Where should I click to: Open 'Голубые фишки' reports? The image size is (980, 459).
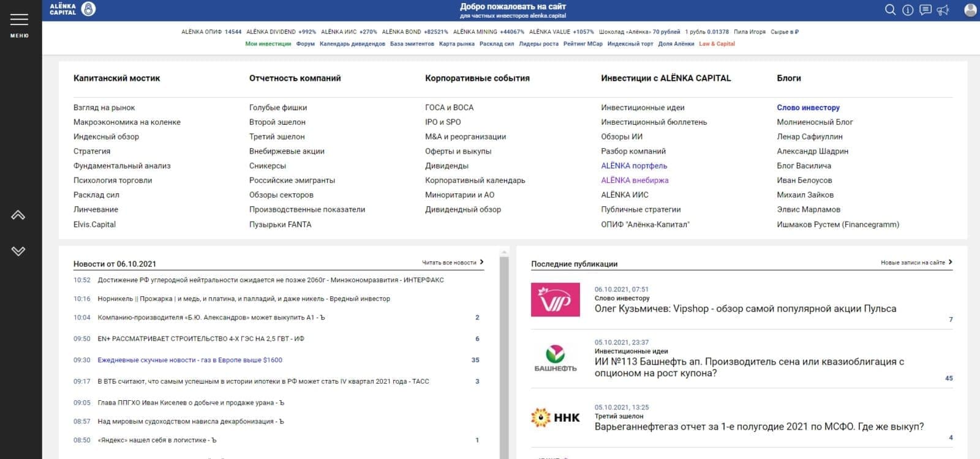coord(278,108)
